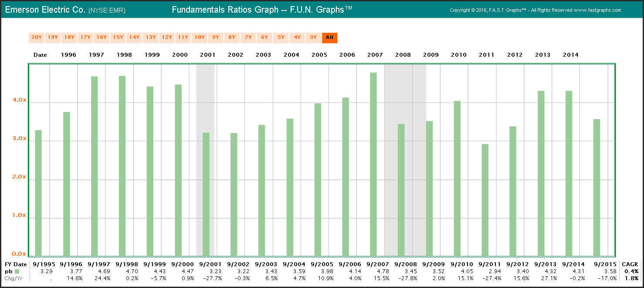The image size is (644, 288).
Task: Click the 2001 year column header
Action: coord(207,55)
